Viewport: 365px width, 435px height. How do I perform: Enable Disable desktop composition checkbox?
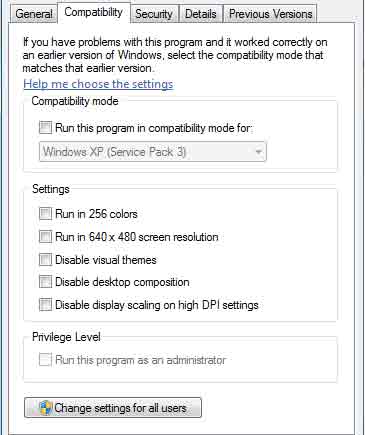pyautogui.click(x=45, y=282)
